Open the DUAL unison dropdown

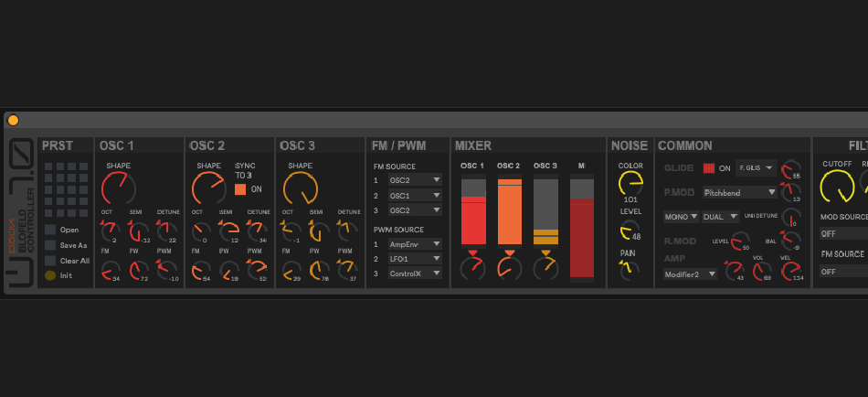point(721,216)
